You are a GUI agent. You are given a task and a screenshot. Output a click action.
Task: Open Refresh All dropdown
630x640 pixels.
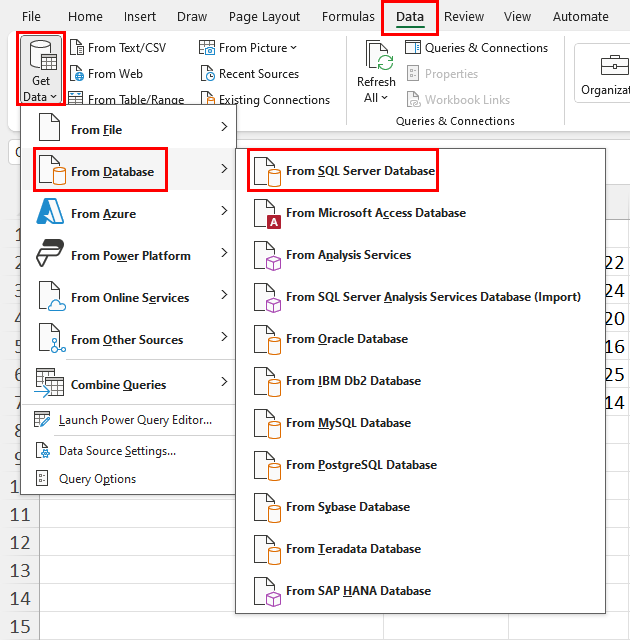point(376,72)
